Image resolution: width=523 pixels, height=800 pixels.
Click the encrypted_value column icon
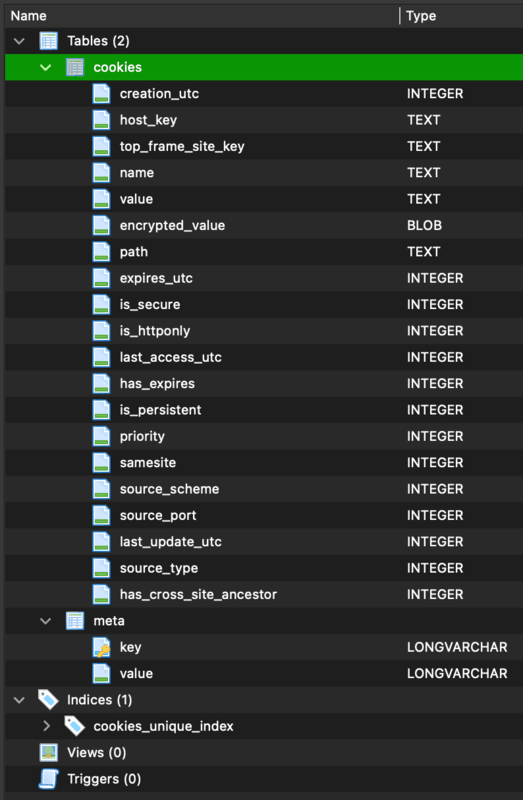[102, 226]
